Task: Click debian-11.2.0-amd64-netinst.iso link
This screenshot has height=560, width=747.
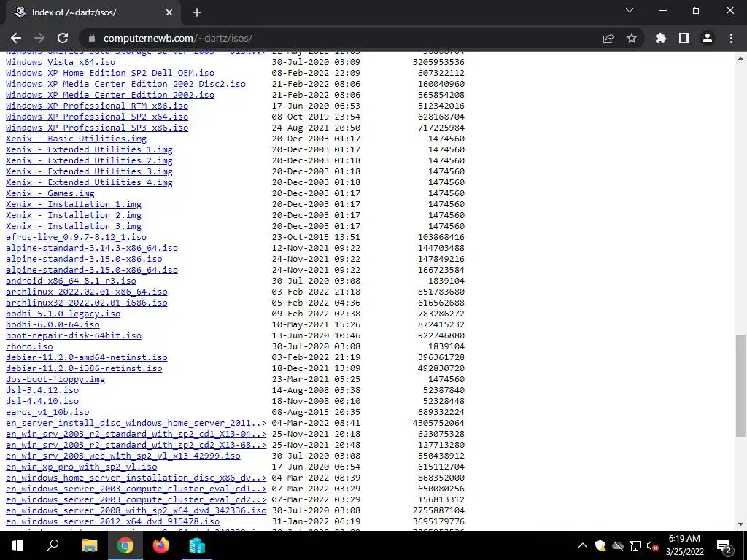Action: click(87, 357)
